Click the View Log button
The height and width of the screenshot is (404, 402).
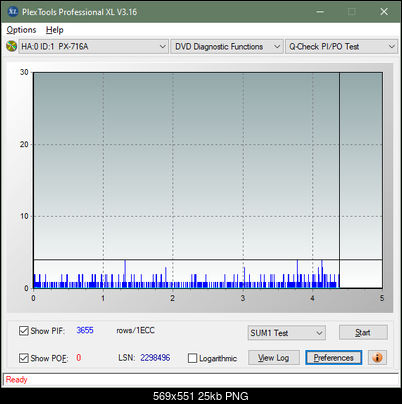[274, 358]
